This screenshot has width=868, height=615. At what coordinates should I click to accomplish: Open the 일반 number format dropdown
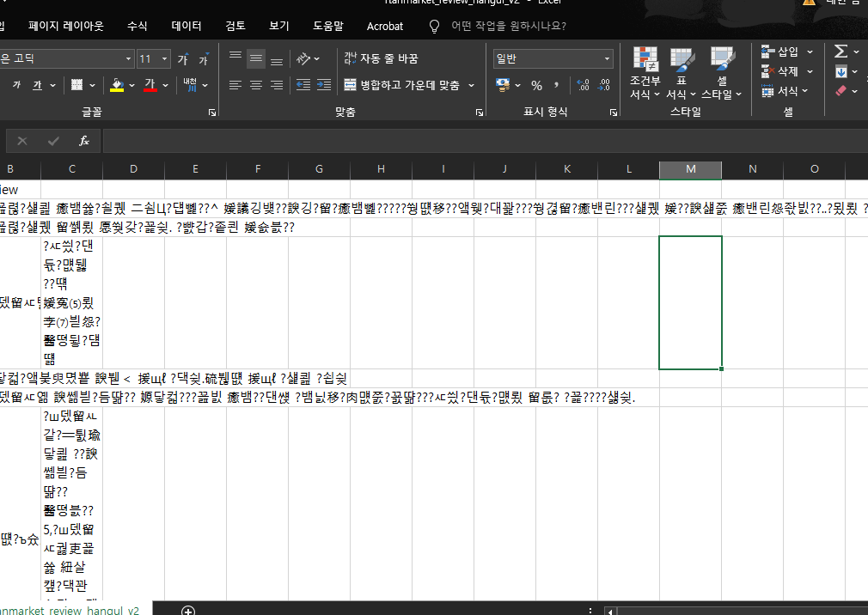pos(608,58)
